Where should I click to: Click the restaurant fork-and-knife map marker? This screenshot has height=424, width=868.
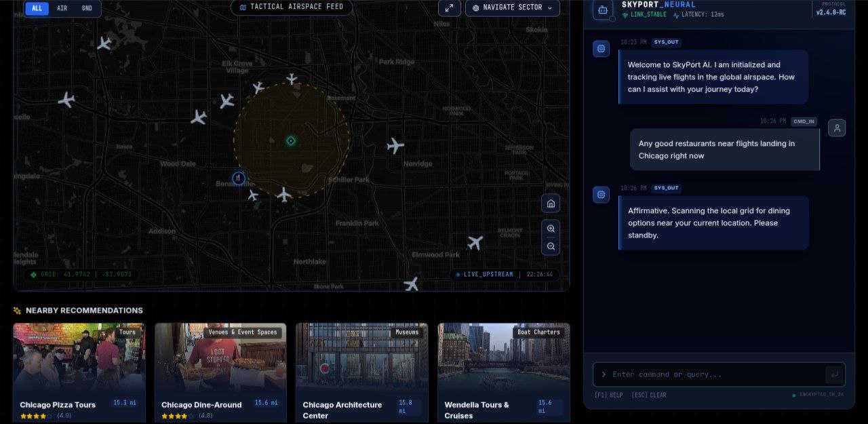[239, 178]
